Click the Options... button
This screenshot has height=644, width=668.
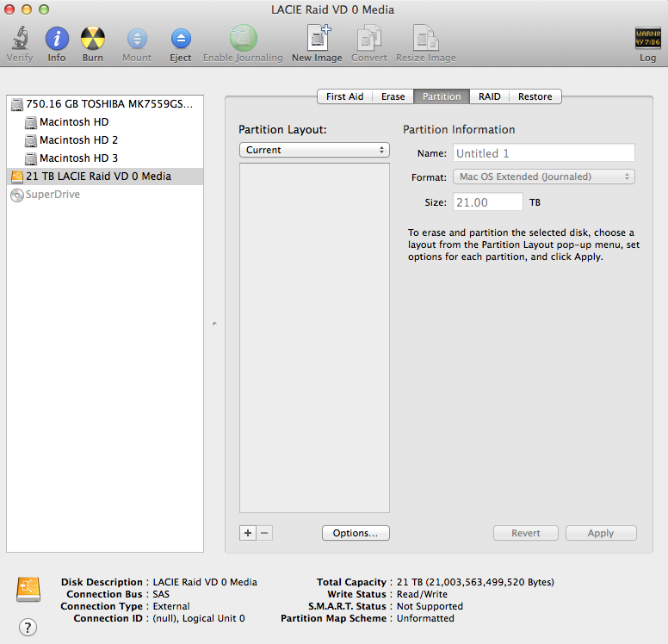point(356,533)
